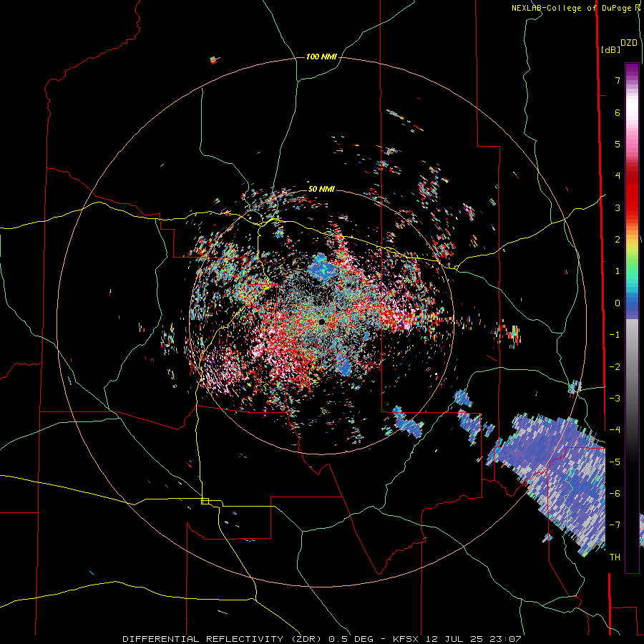Click the KFSX station identifier in caption

point(406,639)
